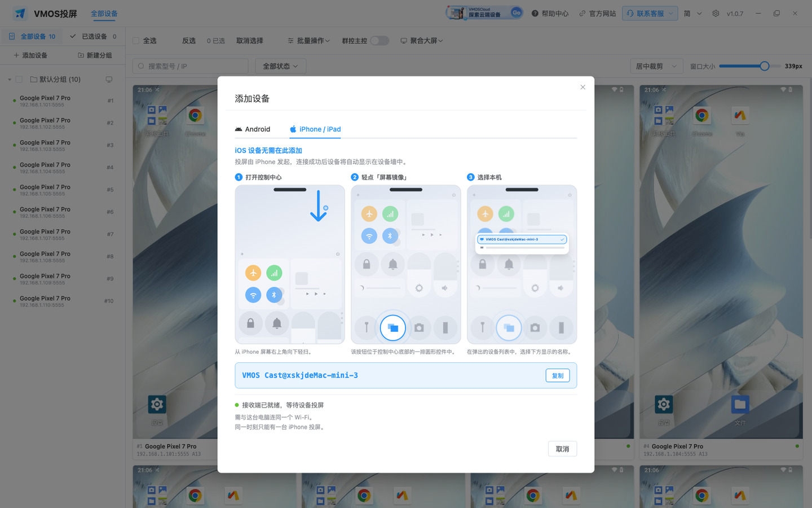The height and width of the screenshot is (508, 812).
Task: Collapse the 默认分组 tree arrow
Action: 10,80
